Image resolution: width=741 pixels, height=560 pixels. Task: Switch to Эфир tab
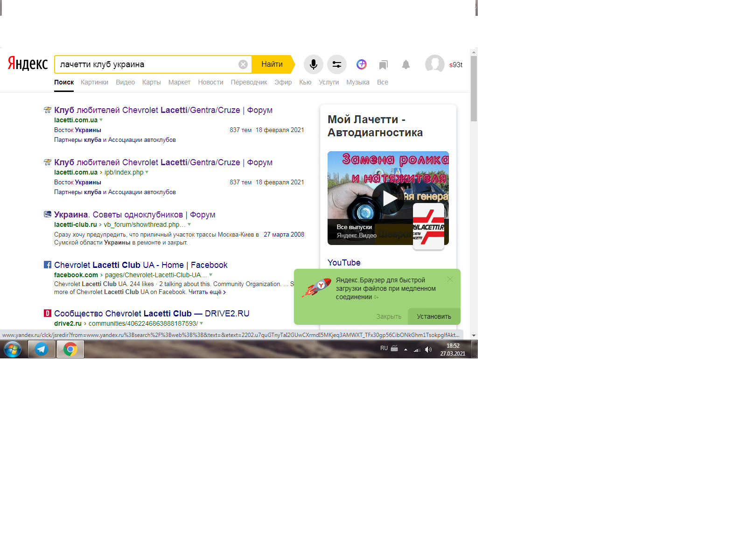pos(283,82)
